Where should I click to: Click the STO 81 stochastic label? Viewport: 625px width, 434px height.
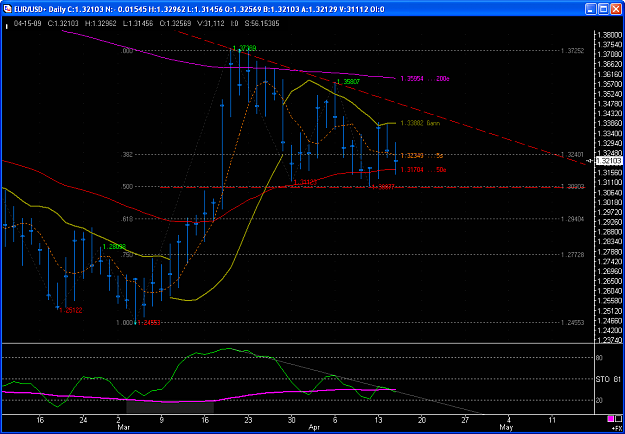pyautogui.click(x=608, y=379)
